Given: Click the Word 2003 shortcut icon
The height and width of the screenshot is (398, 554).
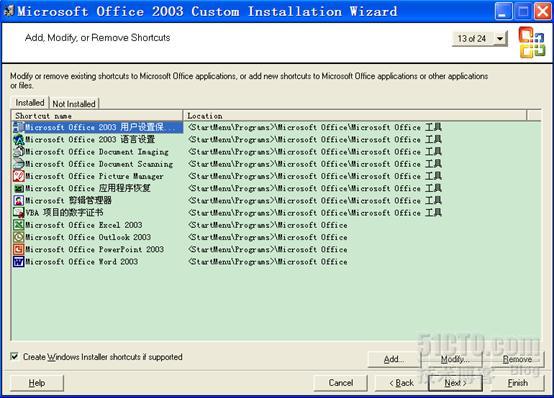Looking at the screenshot, I should (18, 262).
